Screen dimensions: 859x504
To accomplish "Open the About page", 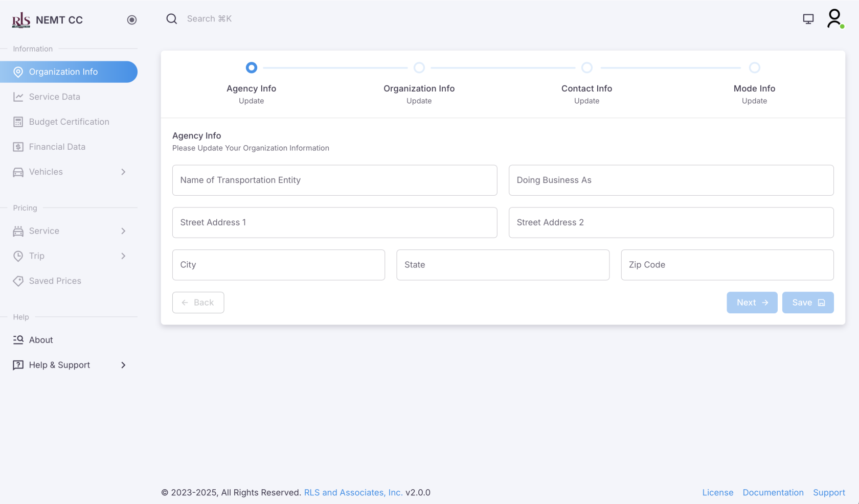I will pos(41,340).
